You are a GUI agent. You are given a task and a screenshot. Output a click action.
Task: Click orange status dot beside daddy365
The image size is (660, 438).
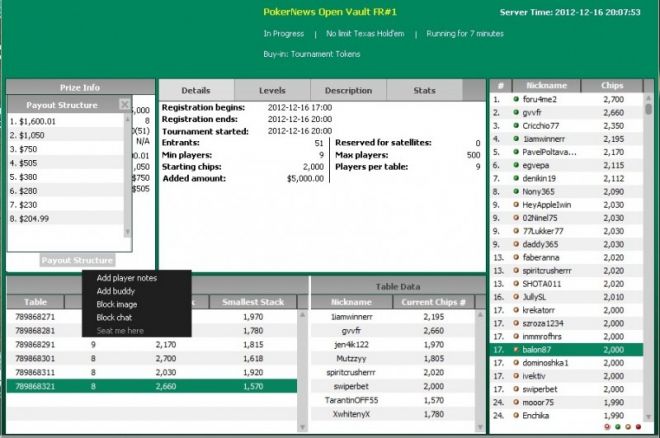pyautogui.click(x=516, y=244)
